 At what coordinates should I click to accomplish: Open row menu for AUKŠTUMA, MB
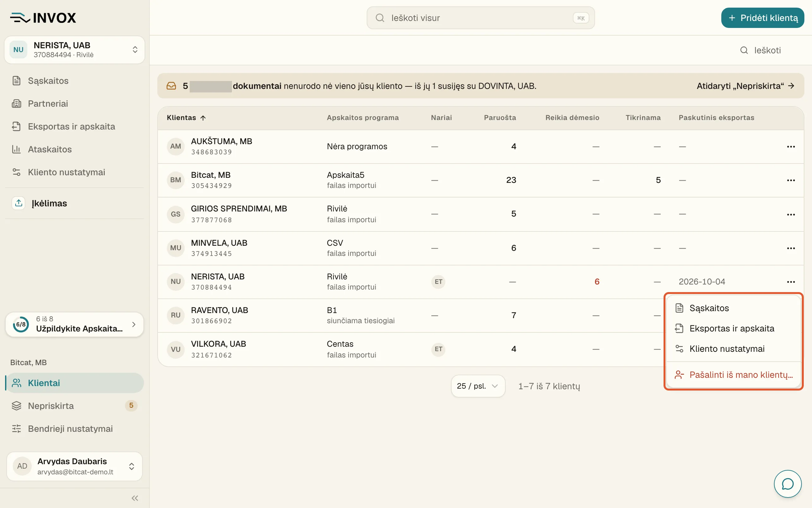[791, 146]
